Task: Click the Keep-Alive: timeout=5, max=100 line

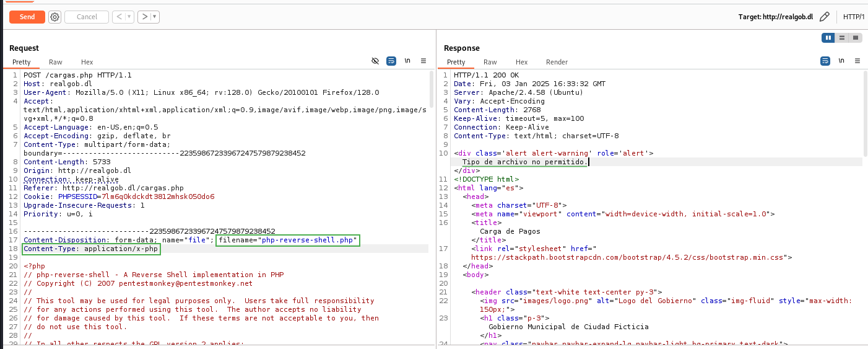Action: (519, 118)
